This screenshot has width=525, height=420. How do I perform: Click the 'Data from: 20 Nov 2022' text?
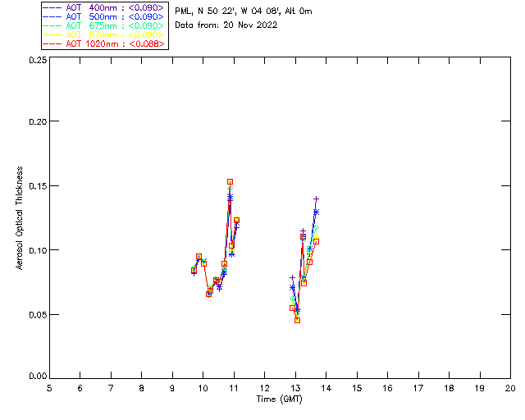226,25
